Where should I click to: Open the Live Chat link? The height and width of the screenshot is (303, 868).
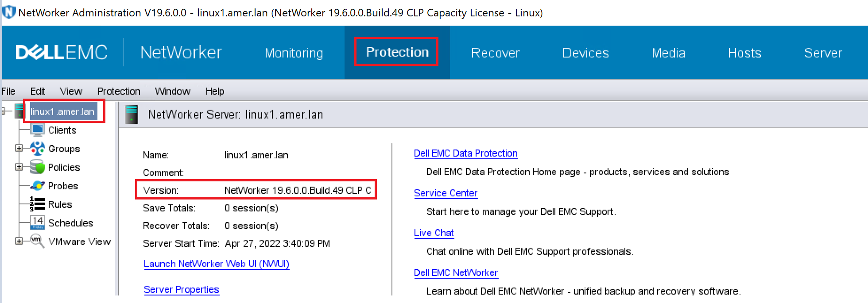click(x=434, y=233)
